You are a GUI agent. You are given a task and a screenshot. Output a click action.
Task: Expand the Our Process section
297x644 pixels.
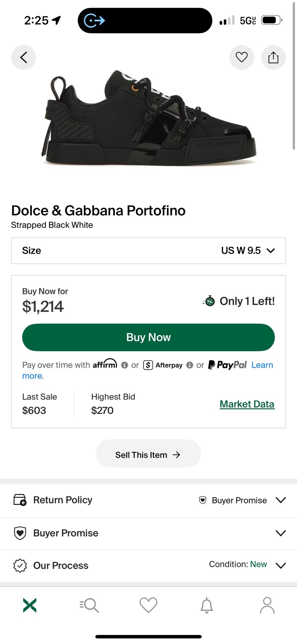148,566
